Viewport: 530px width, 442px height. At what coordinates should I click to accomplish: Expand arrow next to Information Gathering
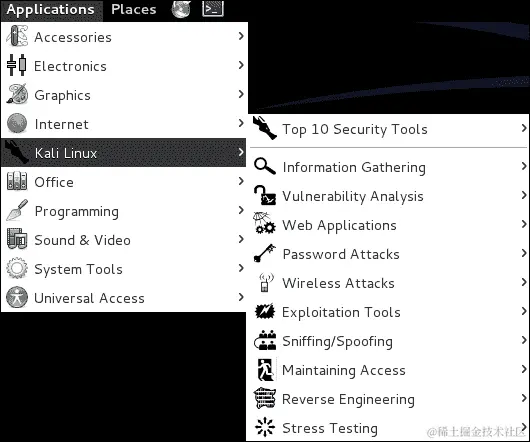524,166
